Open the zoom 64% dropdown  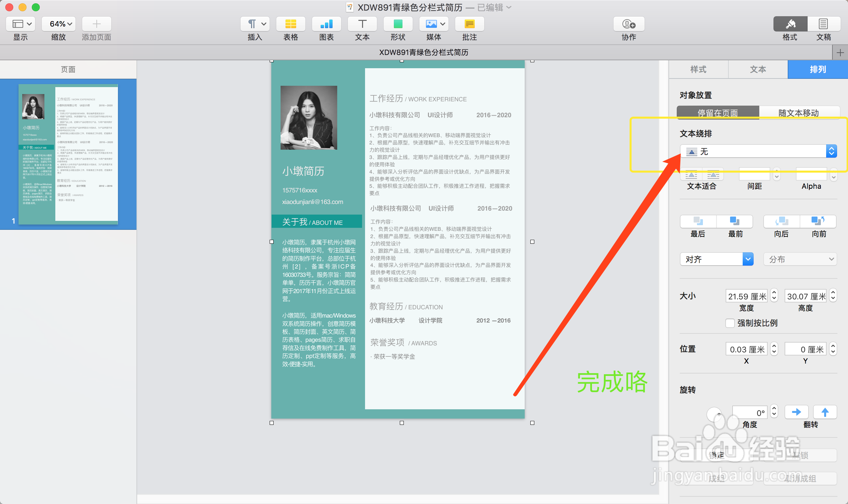58,24
